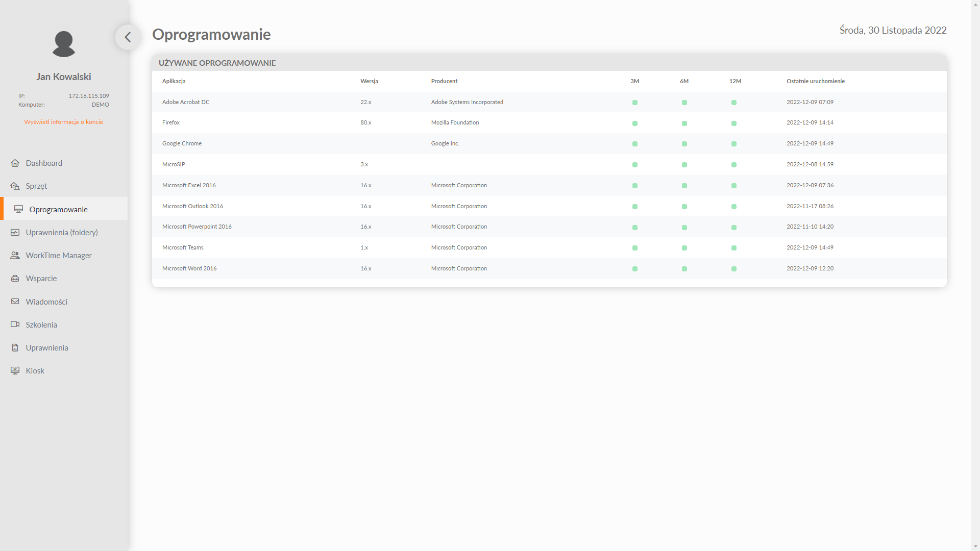
Task: Click Mozilla Foundation producer cell
Action: click(455, 122)
